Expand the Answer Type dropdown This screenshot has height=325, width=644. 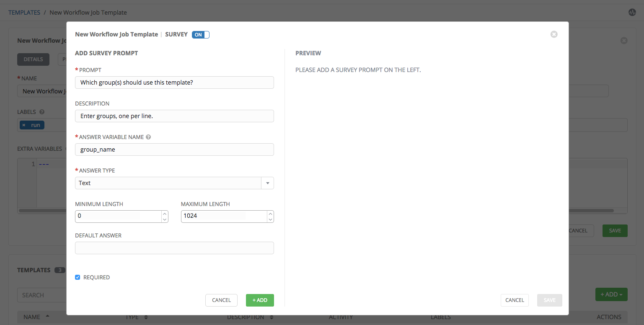[x=267, y=183]
